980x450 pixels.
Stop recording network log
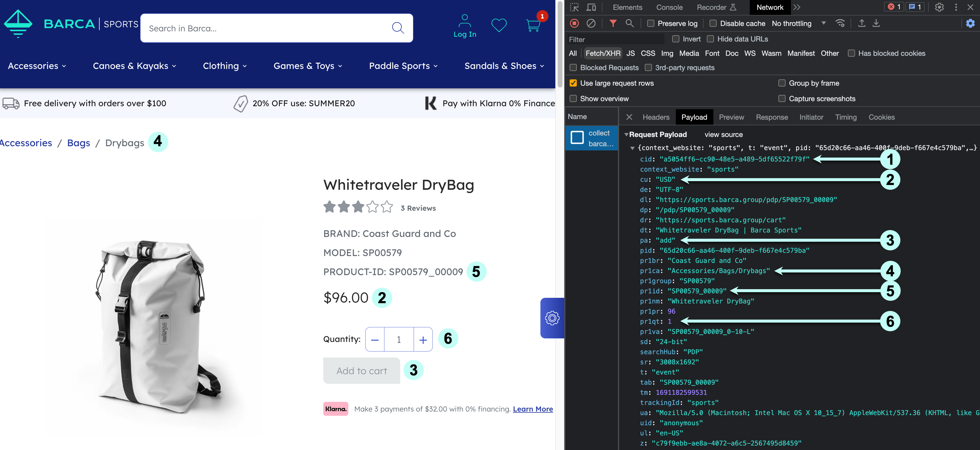pos(574,23)
